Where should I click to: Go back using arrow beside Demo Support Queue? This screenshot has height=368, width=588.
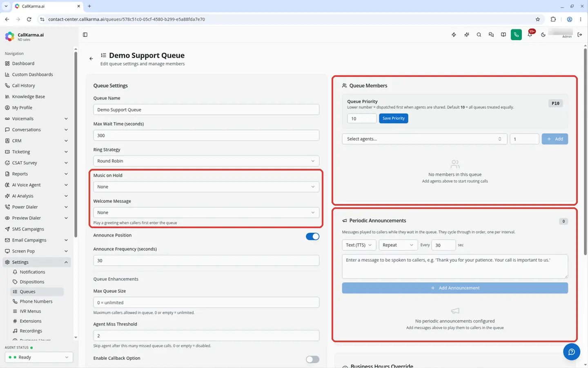point(91,58)
